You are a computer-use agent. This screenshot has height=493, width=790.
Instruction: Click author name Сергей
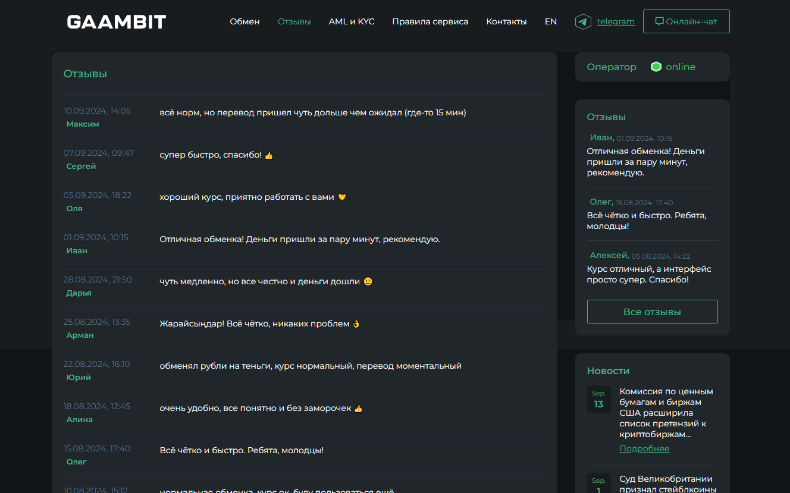click(x=81, y=166)
